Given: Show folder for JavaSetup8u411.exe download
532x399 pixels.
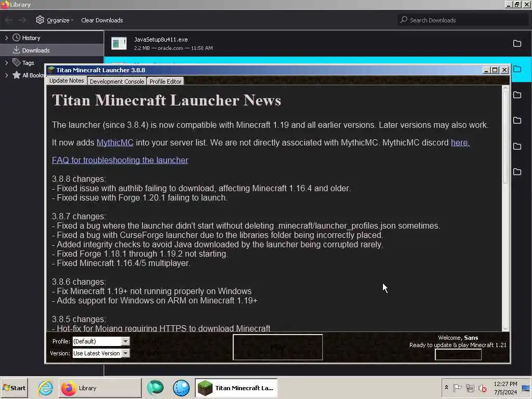Looking at the screenshot, I should tap(517, 44).
